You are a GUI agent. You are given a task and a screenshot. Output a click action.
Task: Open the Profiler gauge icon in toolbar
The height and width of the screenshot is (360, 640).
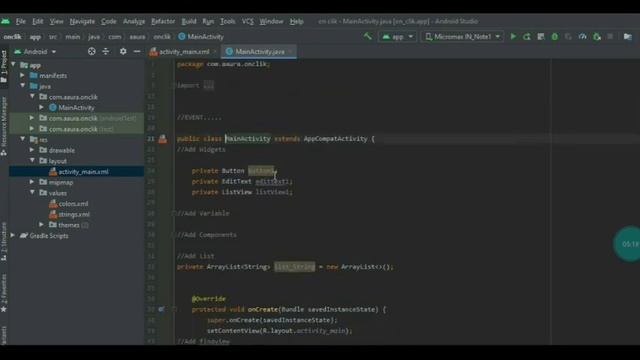point(582,36)
